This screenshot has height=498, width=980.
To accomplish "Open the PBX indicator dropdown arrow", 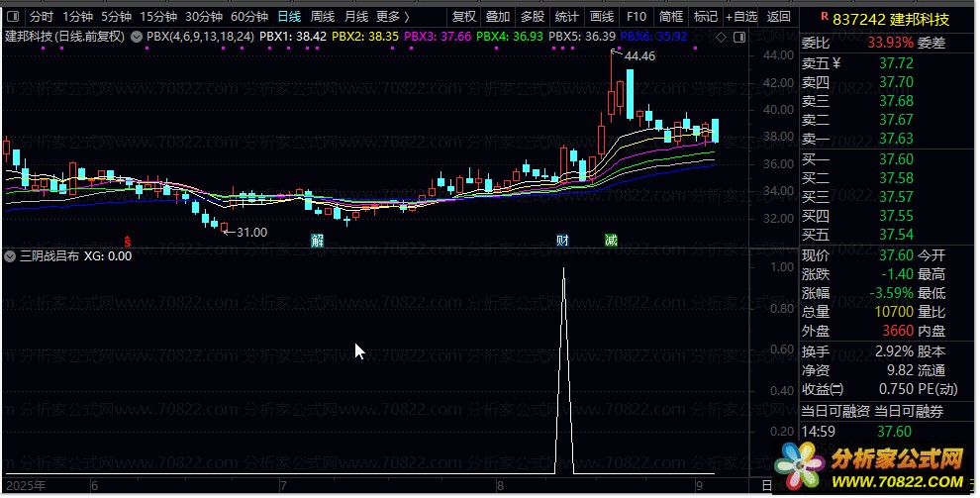I will pyautogui.click(x=137, y=37).
